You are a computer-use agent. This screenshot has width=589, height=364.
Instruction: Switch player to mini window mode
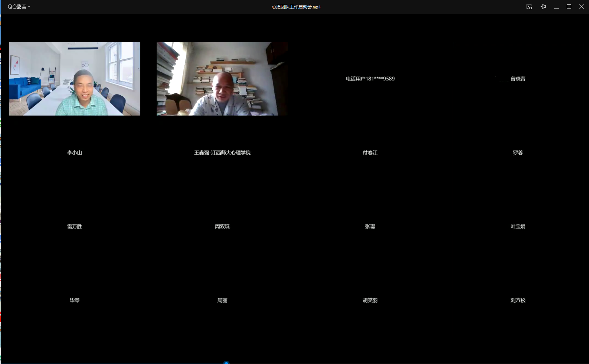click(x=529, y=7)
